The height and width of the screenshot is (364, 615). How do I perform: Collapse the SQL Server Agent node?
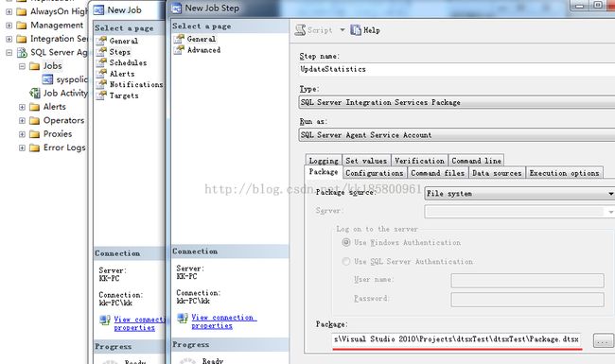9,53
